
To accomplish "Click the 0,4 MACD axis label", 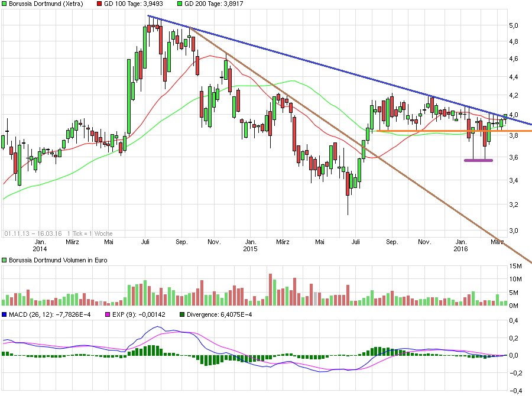I will coord(514,320).
